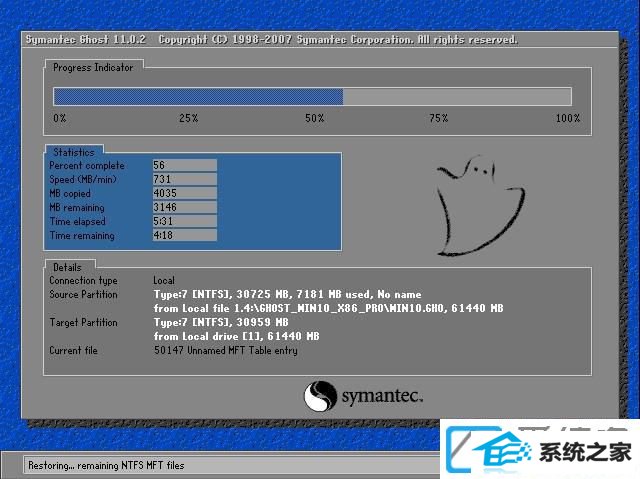Click '50147 Unnamed MFT Table entry' text
The height and width of the screenshot is (479, 640).
pos(226,350)
